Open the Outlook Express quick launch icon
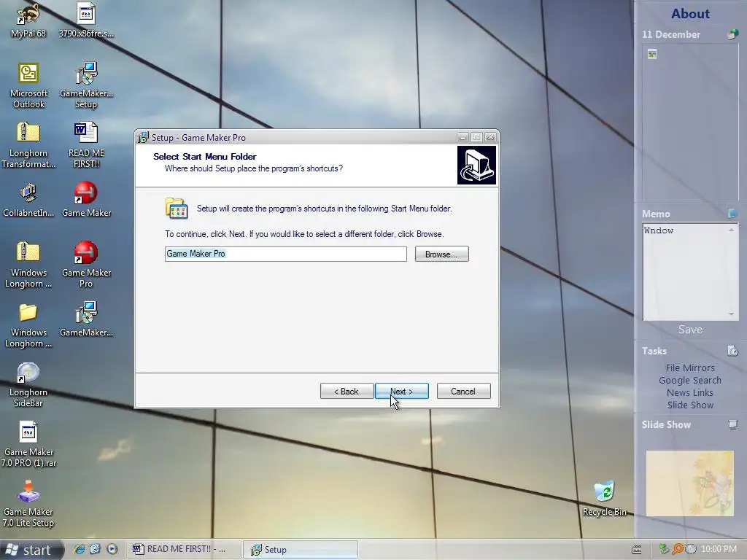This screenshot has width=747, height=560. tap(96, 549)
